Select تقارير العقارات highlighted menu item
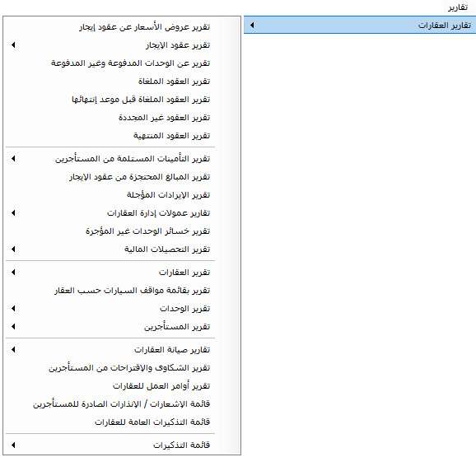The image size is (476, 457). (x=360, y=25)
